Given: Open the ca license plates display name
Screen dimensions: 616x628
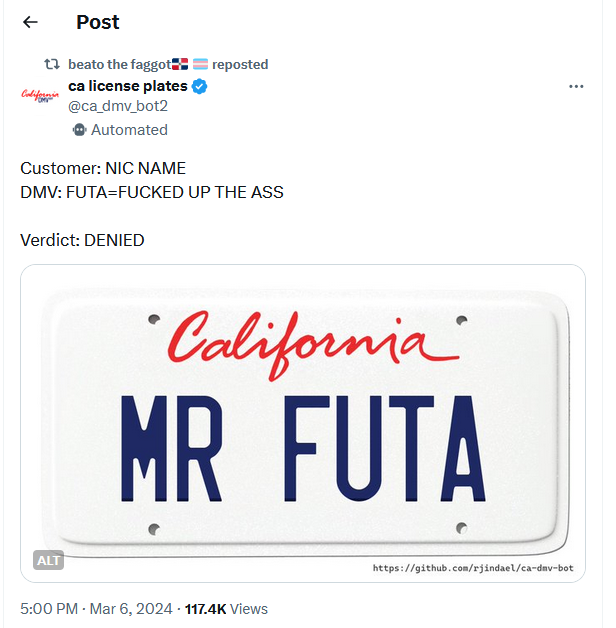Looking at the screenshot, I should 127,86.
